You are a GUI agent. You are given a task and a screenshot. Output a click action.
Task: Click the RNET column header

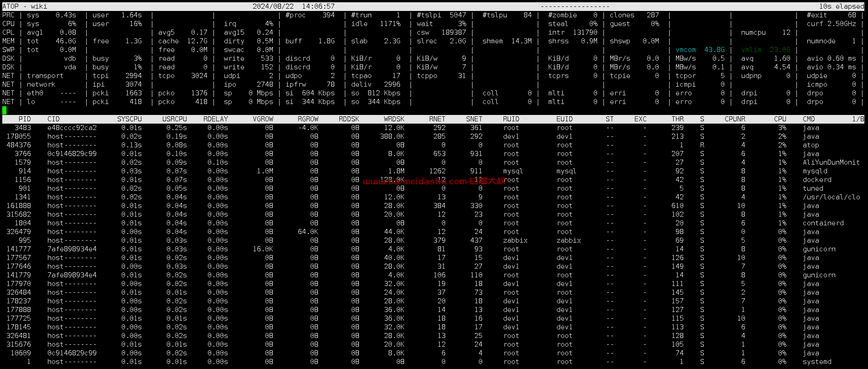click(437, 119)
